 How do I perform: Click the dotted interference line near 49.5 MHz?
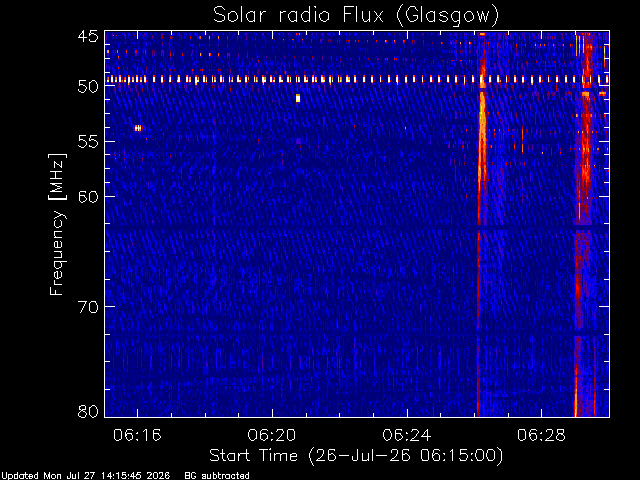click(357, 79)
